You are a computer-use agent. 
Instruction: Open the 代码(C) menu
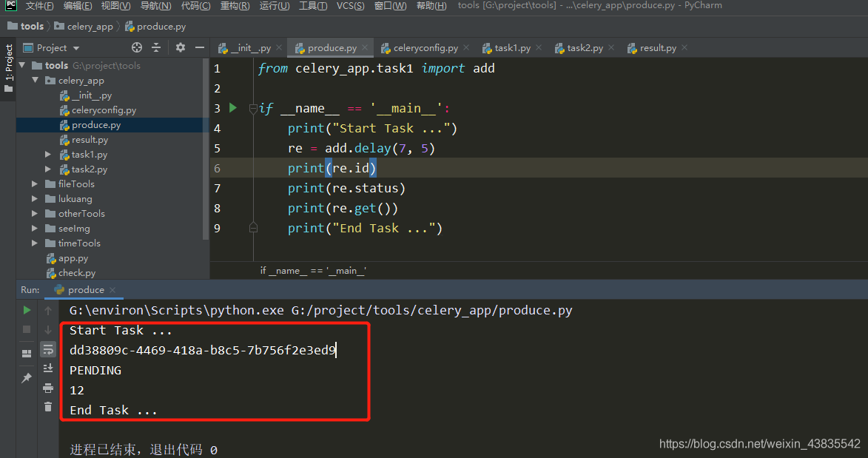click(195, 5)
